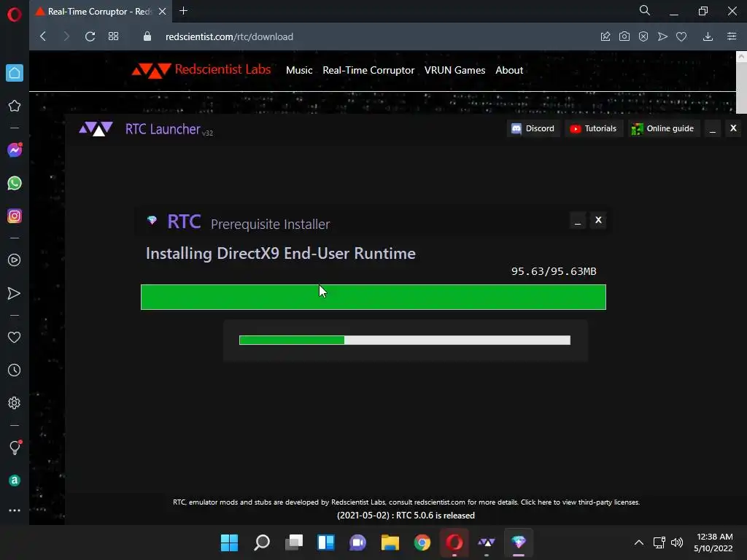
Task: Open Opera home sidebar icon
Action: click(x=15, y=73)
